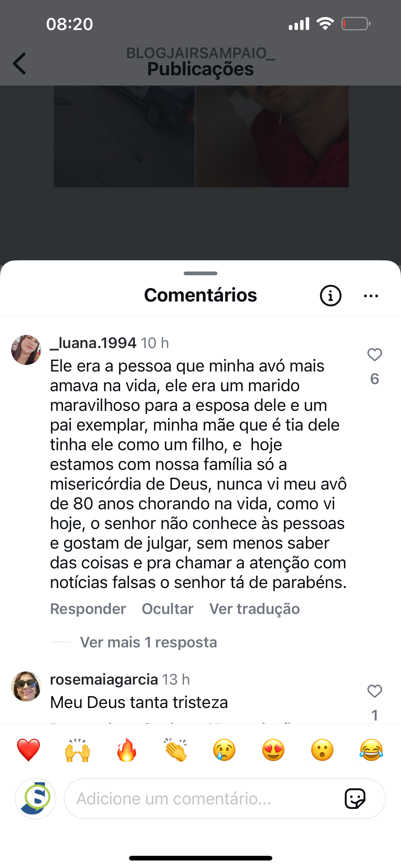Tap the back arrow icon
Screen dimensions: 401x868
coord(20,63)
